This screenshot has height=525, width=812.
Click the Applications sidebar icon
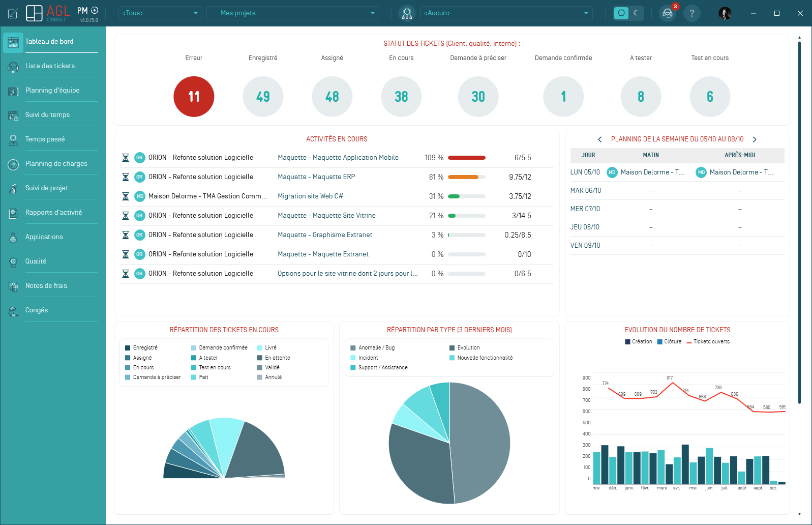pos(13,237)
